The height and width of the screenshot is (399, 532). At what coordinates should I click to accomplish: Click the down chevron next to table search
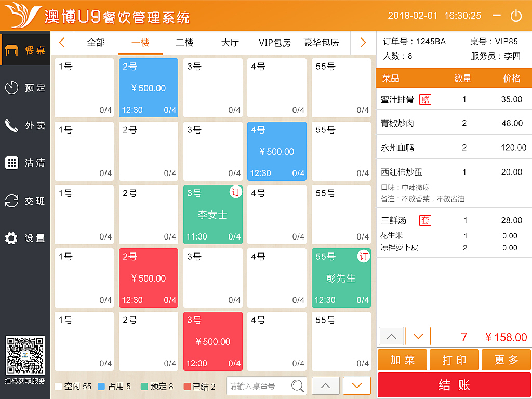[356, 385]
